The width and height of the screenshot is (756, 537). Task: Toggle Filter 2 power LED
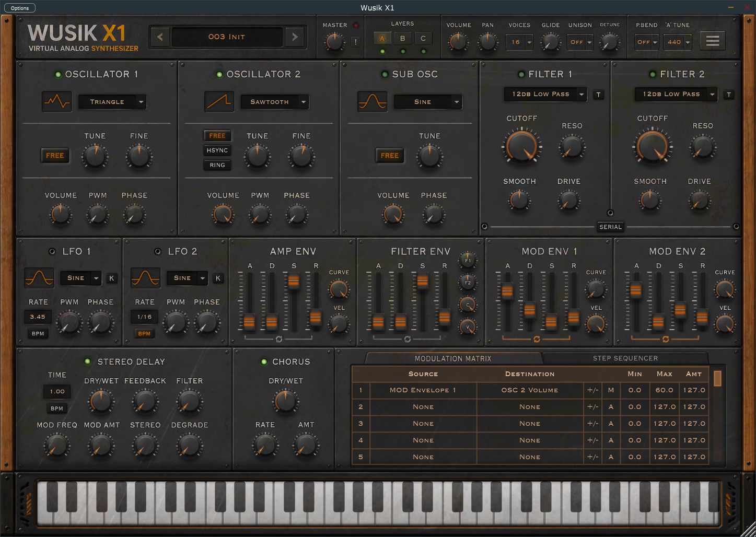pyautogui.click(x=652, y=75)
